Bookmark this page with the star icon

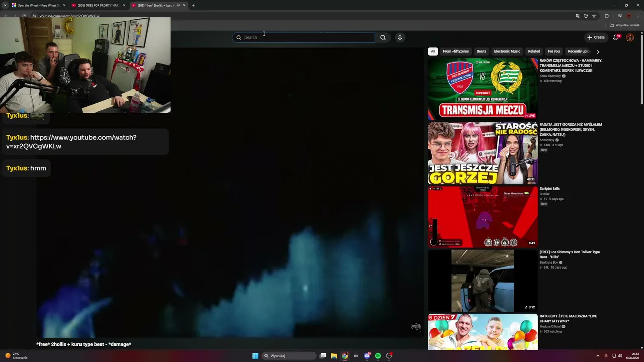point(594,16)
